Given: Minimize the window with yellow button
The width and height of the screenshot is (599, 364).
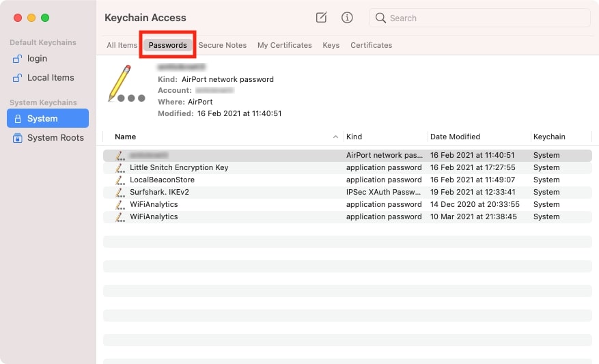Looking at the screenshot, I should tap(31, 18).
